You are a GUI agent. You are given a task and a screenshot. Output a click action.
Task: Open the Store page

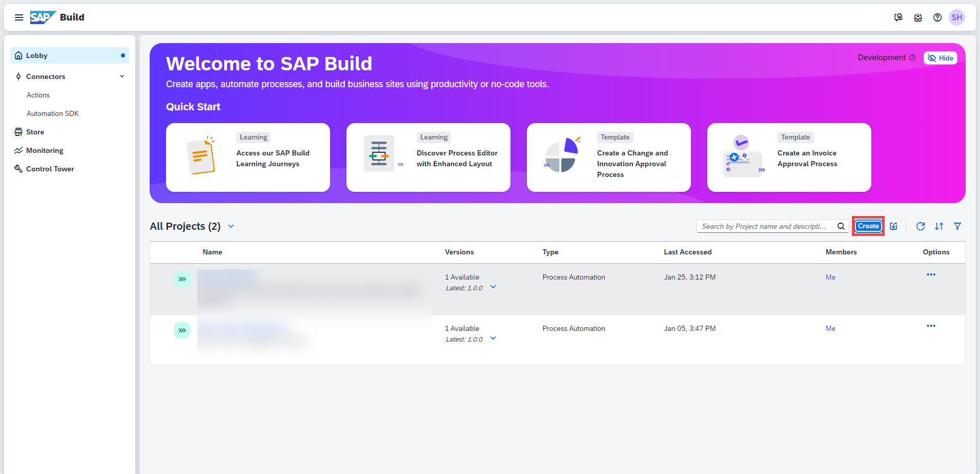tap(35, 132)
